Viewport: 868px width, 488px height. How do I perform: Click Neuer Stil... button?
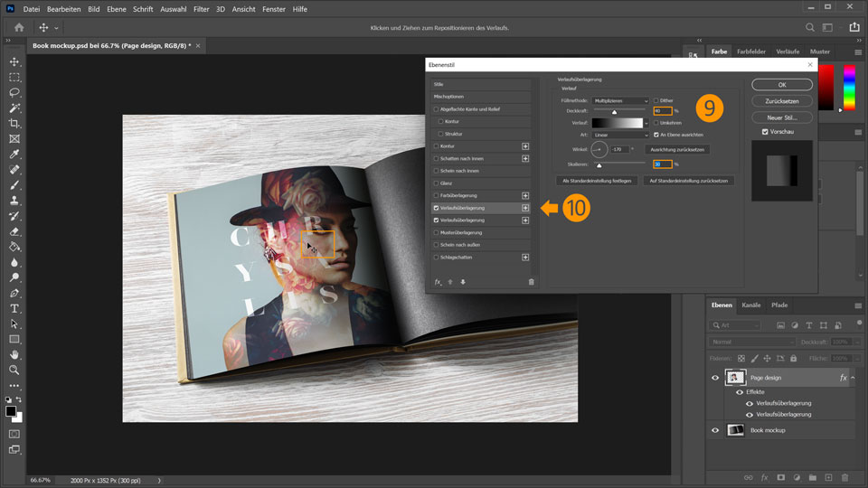pyautogui.click(x=782, y=117)
